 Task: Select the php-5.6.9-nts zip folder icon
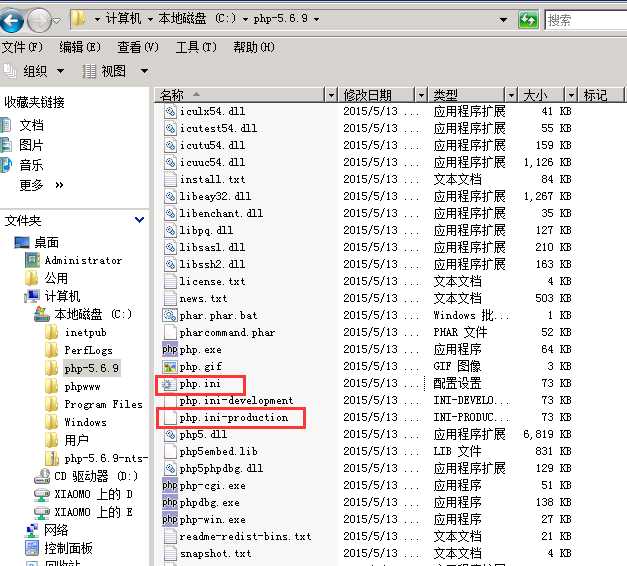click(52, 458)
